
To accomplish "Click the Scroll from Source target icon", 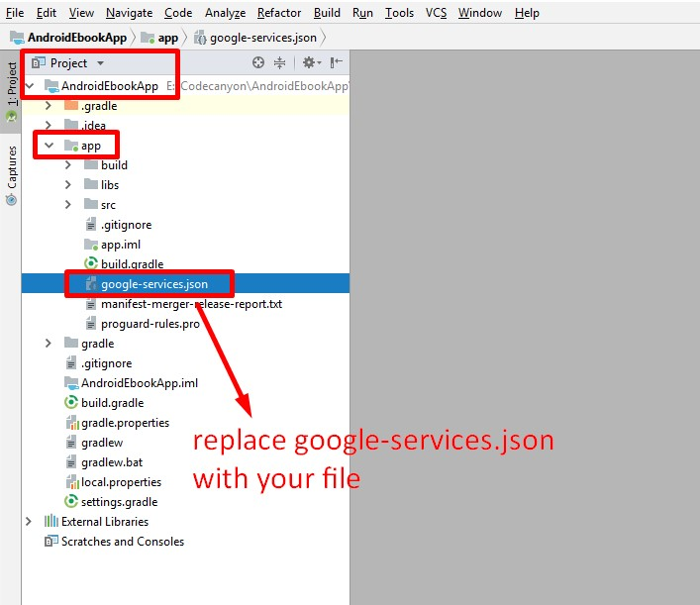I will tap(258, 62).
